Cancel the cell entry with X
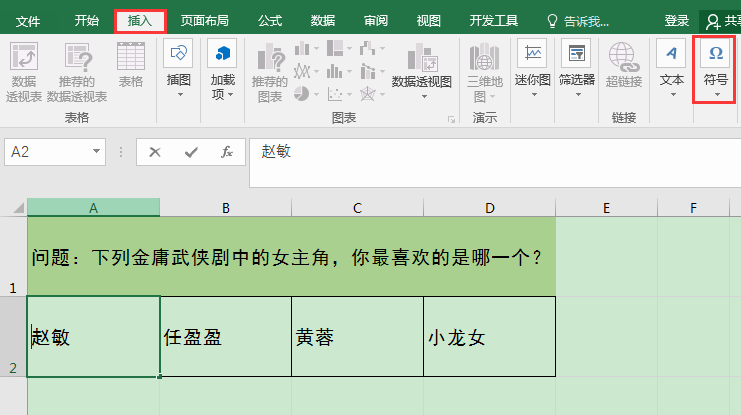741x415 pixels. [155, 152]
